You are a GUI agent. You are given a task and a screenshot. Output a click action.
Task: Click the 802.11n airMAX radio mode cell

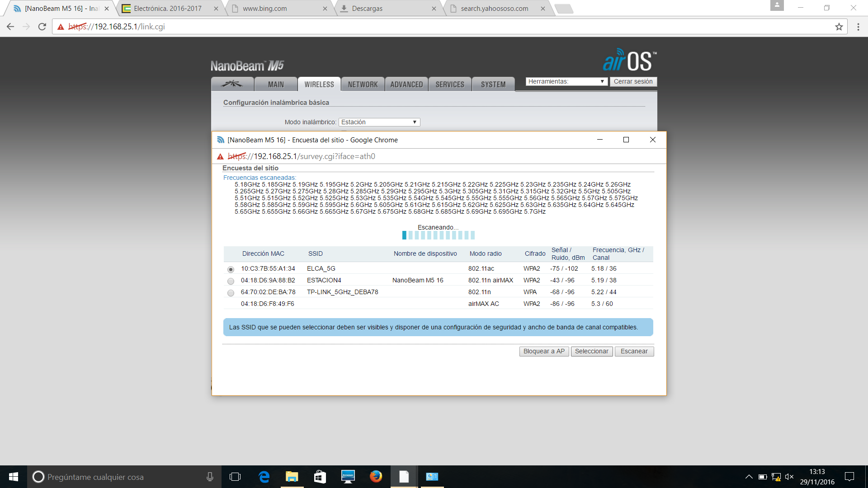point(491,280)
